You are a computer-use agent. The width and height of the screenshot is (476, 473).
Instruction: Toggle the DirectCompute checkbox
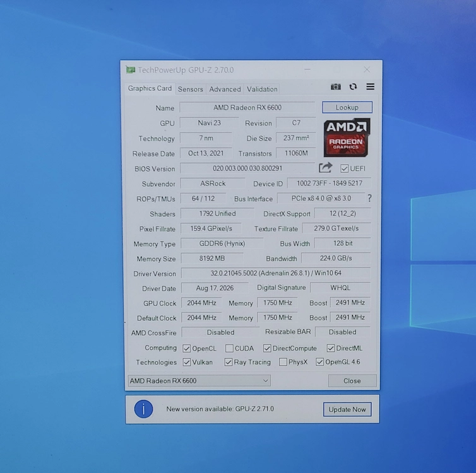[267, 348]
